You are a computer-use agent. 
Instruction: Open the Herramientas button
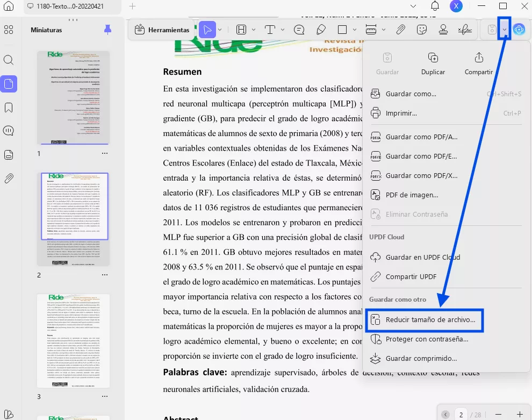pyautogui.click(x=162, y=30)
